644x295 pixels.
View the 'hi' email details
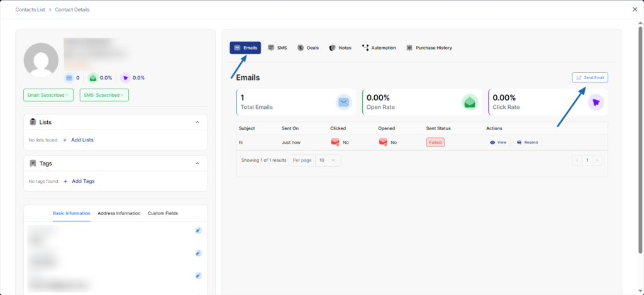(497, 142)
